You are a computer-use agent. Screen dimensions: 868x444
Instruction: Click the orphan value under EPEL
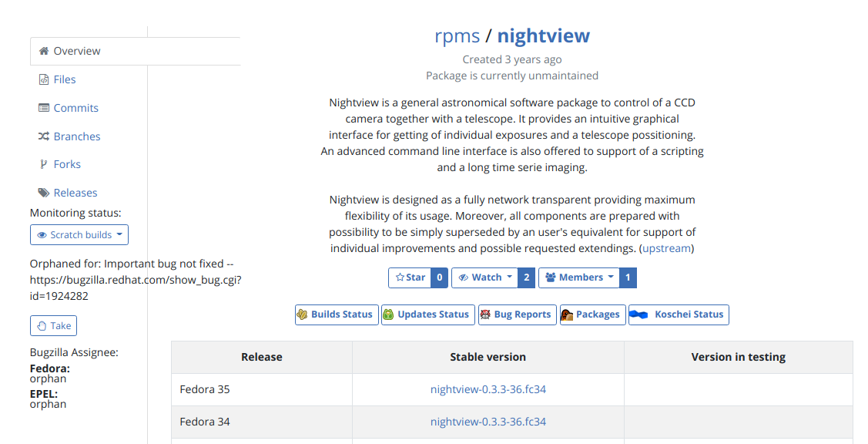49,404
